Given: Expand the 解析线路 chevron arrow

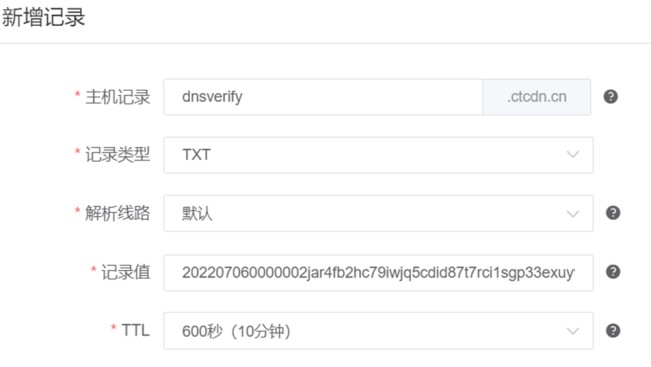Looking at the screenshot, I should (x=573, y=214).
